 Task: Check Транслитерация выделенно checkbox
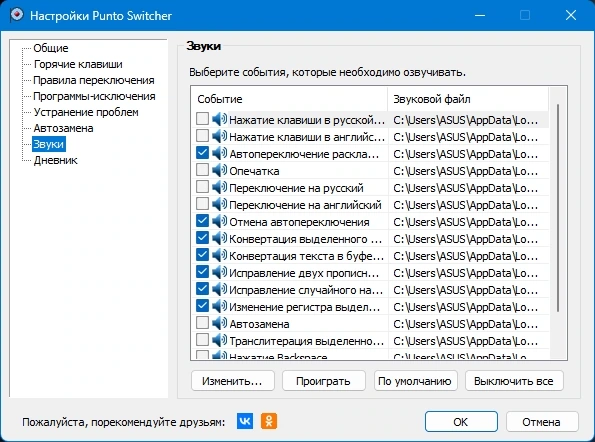[202, 340]
